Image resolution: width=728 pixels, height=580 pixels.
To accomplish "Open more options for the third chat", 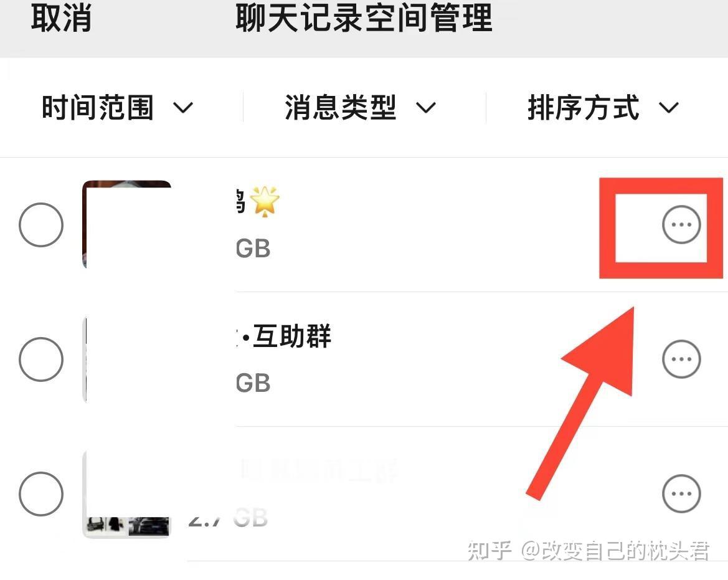I will point(681,493).
